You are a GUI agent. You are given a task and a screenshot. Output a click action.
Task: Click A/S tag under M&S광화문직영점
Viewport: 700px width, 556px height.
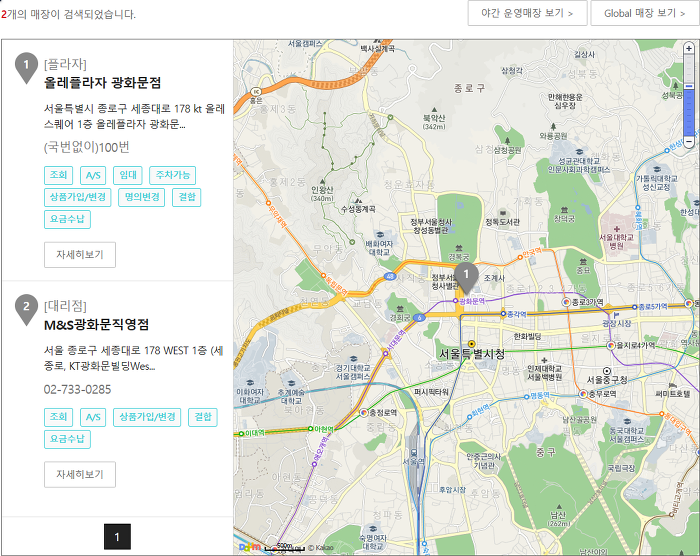tap(93, 417)
